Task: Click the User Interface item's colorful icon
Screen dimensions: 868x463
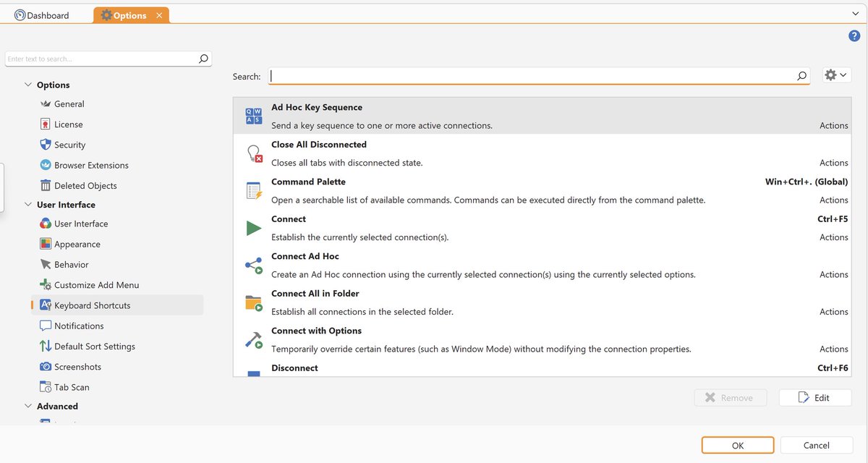Action: click(46, 224)
